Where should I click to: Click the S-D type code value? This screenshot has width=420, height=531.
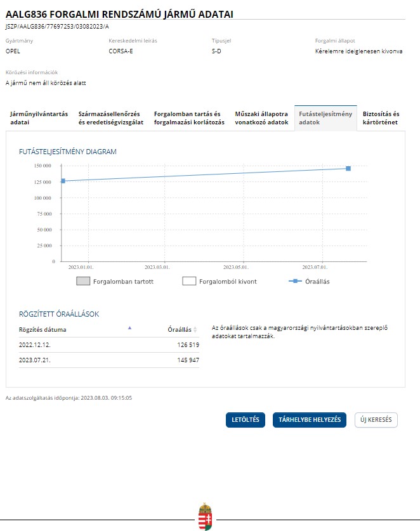[216, 51]
